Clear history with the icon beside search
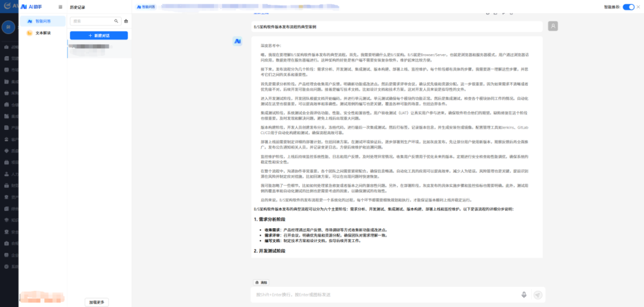 tap(126, 21)
